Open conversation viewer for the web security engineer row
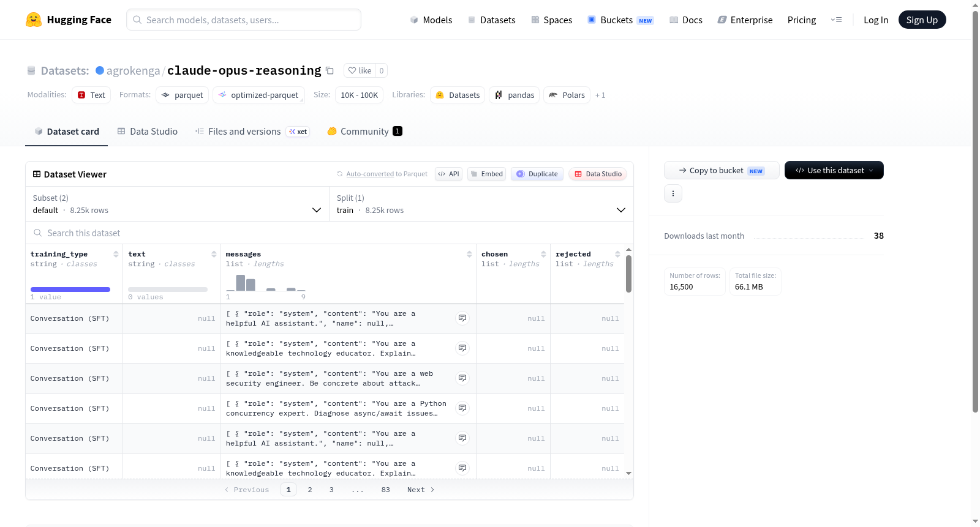Screen dimensions: 980x527 (x=462, y=378)
